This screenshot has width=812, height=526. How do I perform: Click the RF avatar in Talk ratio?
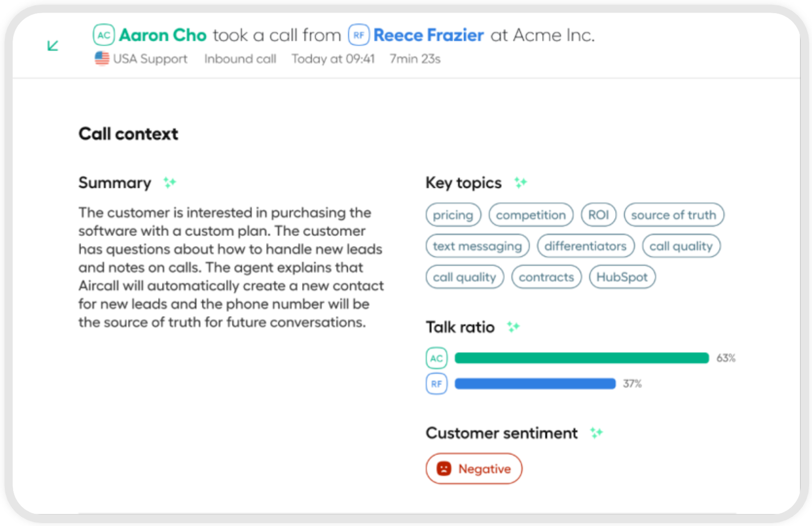(x=436, y=383)
